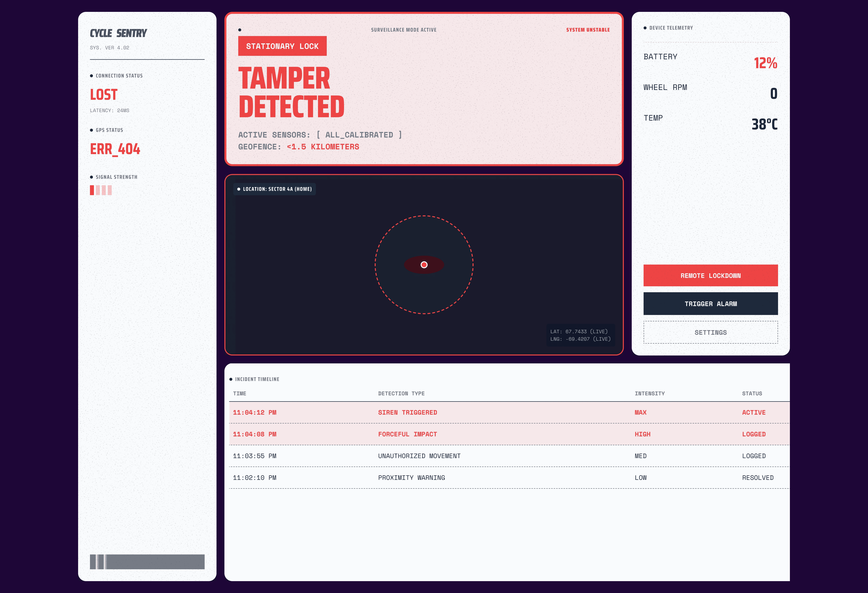Image resolution: width=868 pixels, height=593 pixels.
Task: Click the Time column header
Action: (x=239, y=394)
